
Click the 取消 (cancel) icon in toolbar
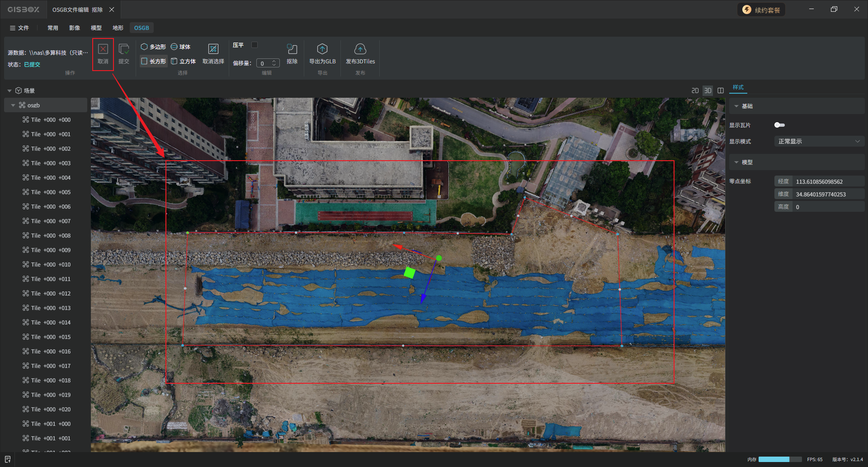click(103, 49)
